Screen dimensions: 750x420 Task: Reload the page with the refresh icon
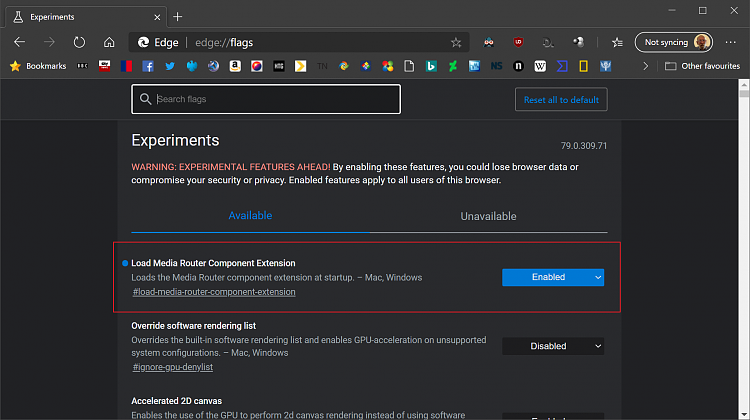click(x=79, y=42)
